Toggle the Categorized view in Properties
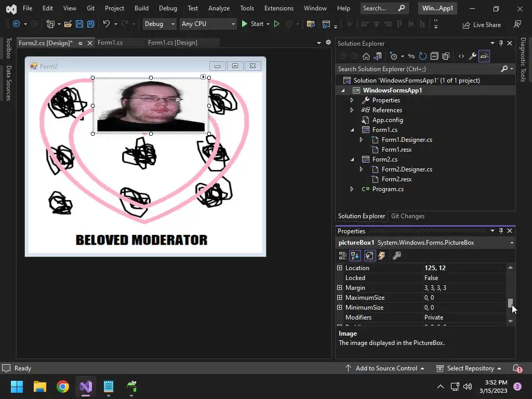This screenshot has height=399, width=532. [343, 256]
